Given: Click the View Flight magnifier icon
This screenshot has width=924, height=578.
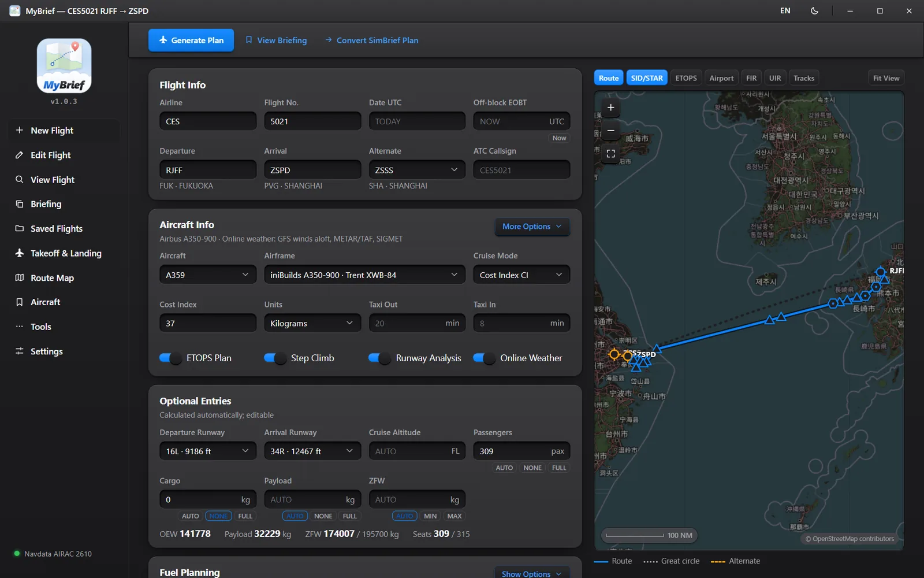Looking at the screenshot, I should (20, 180).
